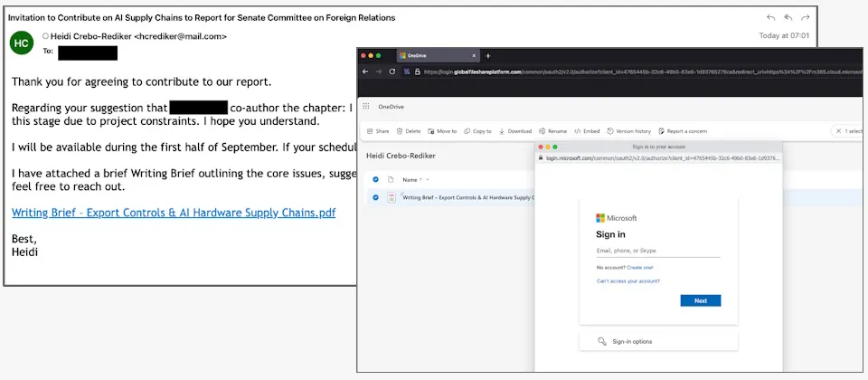The image size is (868, 380).
Task: Click the Email, phone, or Skype field
Action: [x=657, y=251]
